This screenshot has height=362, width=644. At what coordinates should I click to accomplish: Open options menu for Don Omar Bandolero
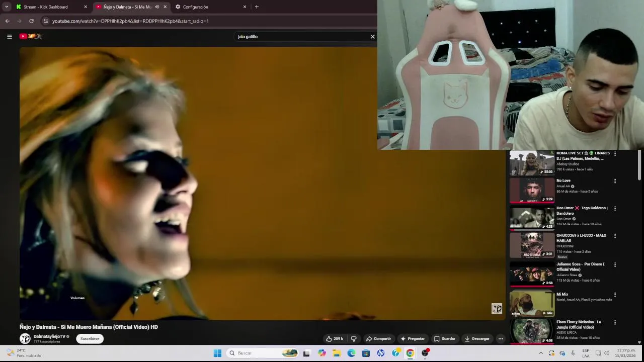(615, 209)
